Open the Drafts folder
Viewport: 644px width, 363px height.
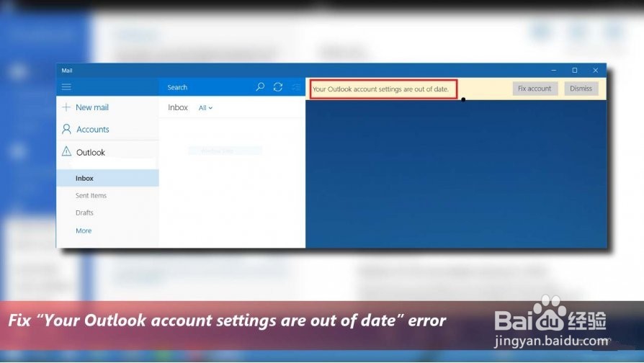(x=84, y=212)
